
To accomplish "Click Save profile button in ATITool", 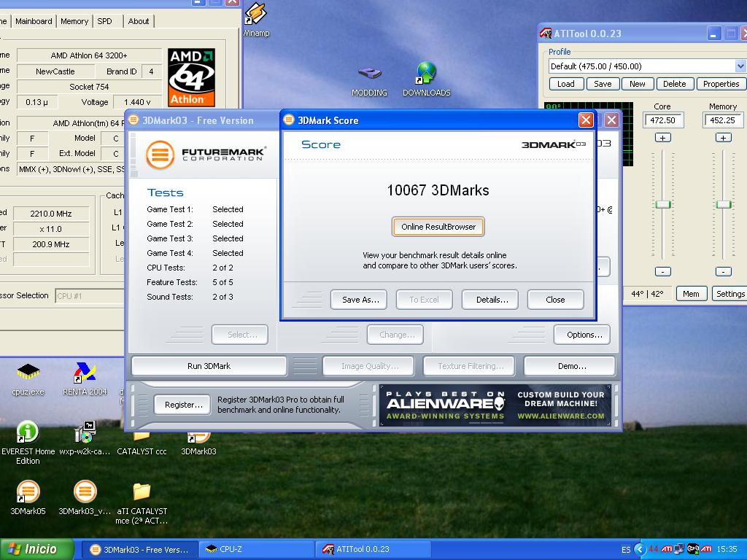I will (603, 84).
